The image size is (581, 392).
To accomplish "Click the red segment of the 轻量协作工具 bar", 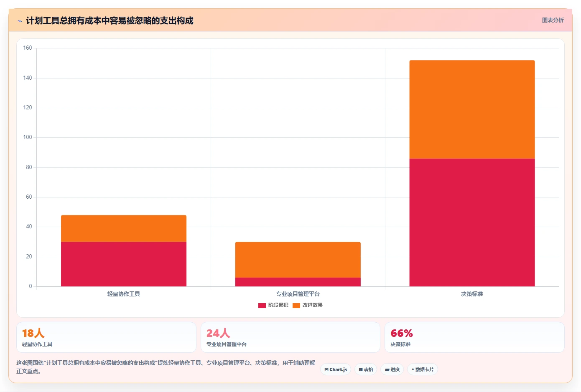I will (x=124, y=264).
